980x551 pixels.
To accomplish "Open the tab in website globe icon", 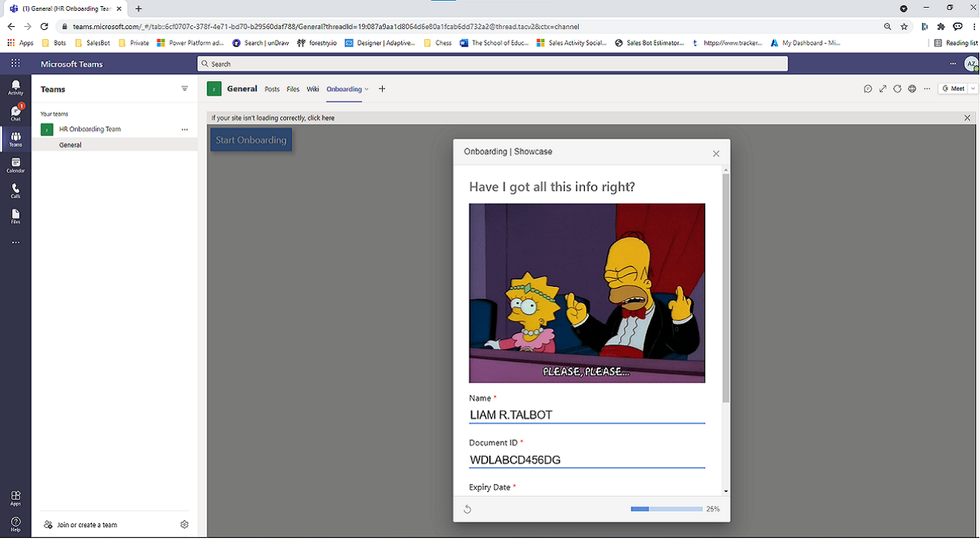I will click(x=912, y=89).
